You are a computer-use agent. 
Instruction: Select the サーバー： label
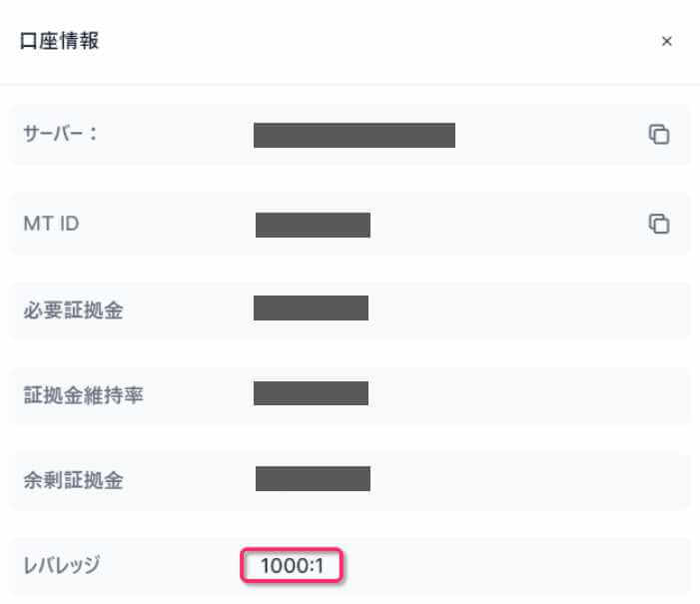[x=60, y=135]
